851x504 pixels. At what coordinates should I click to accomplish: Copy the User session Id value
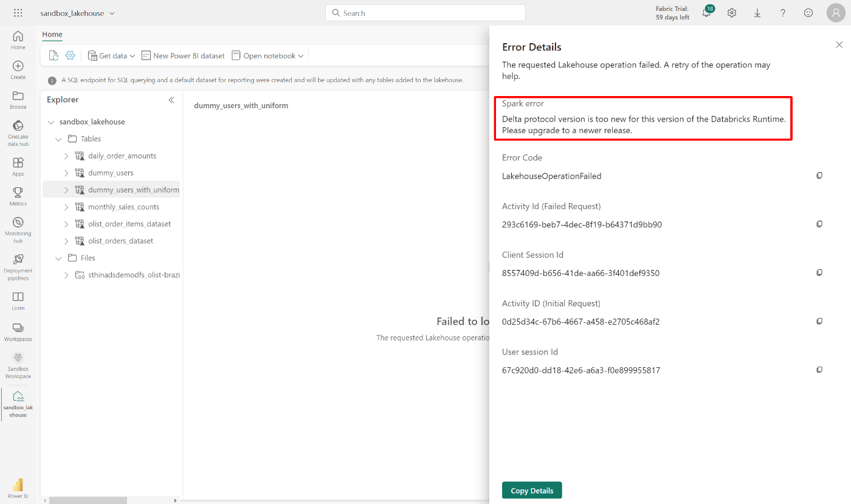[x=819, y=370]
